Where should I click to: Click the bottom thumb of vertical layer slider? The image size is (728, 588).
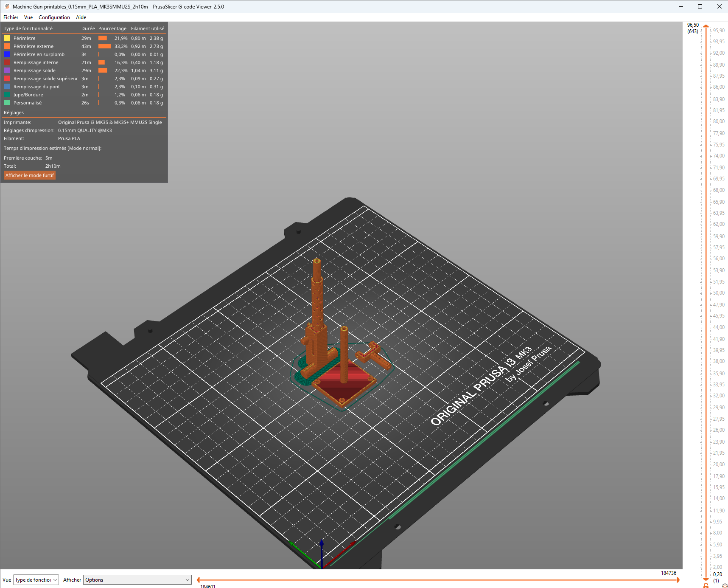point(706,579)
